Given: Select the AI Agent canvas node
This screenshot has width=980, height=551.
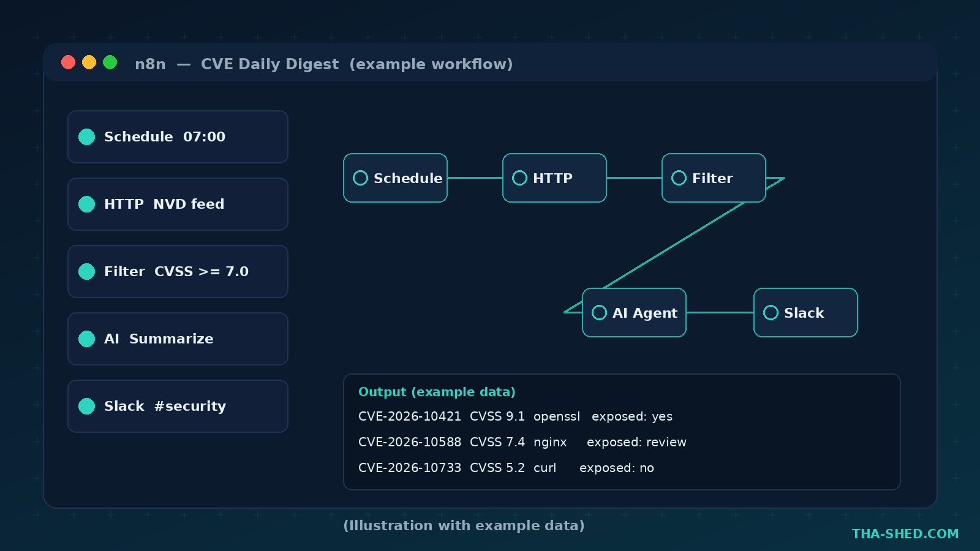Looking at the screenshot, I should tap(635, 312).
